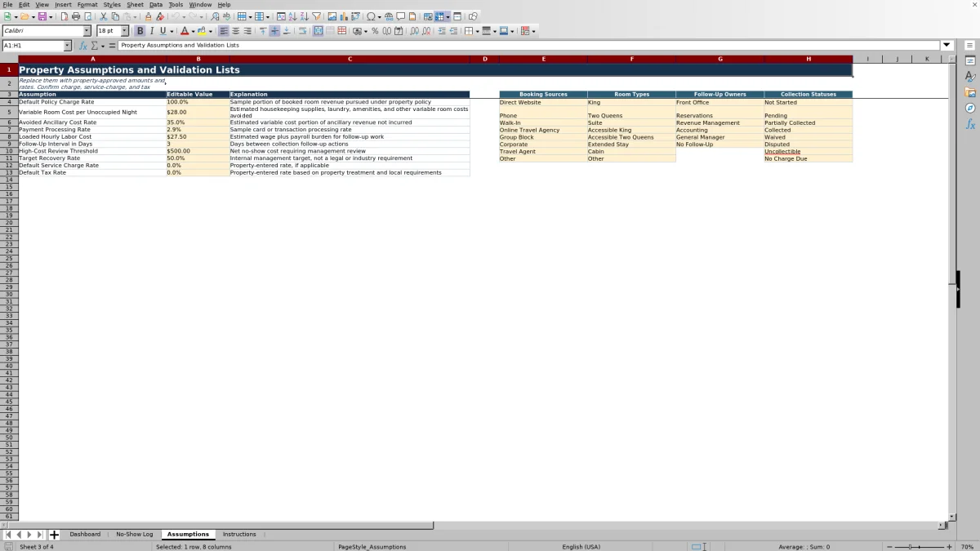This screenshot has width=980, height=551.
Task: Click English (USA) language in status bar
Action: point(581,547)
